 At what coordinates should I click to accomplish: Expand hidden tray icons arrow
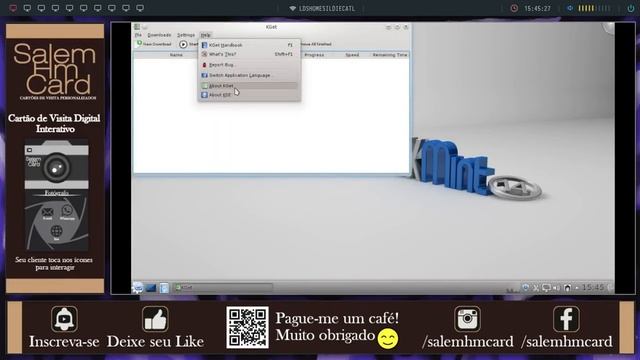[577, 288]
